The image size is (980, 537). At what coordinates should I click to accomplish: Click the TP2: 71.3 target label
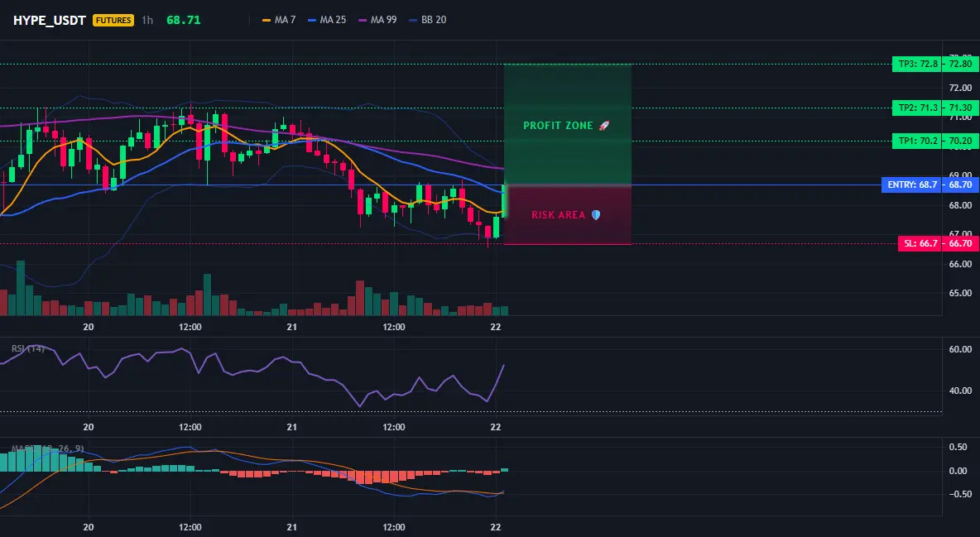917,108
